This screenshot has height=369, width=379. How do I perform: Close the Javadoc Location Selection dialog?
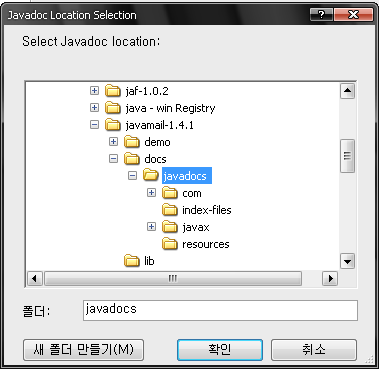pyautogui.click(x=353, y=14)
